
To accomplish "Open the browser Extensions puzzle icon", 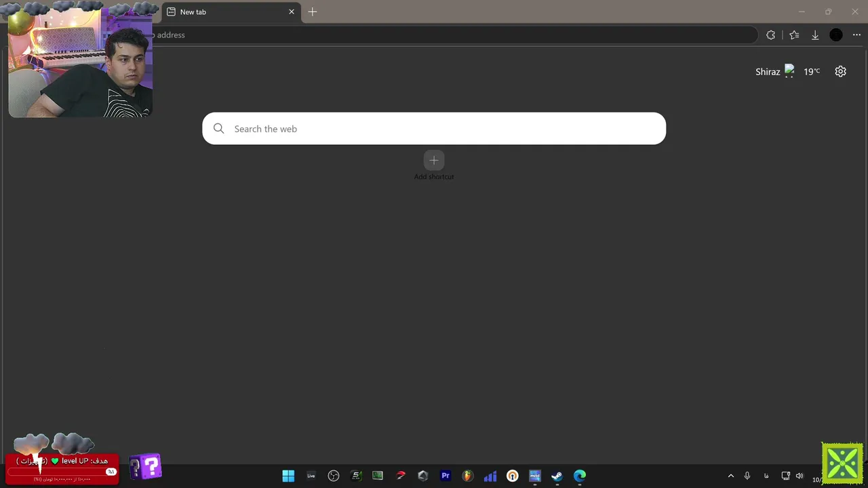I will pyautogui.click(x=770, y=35).
